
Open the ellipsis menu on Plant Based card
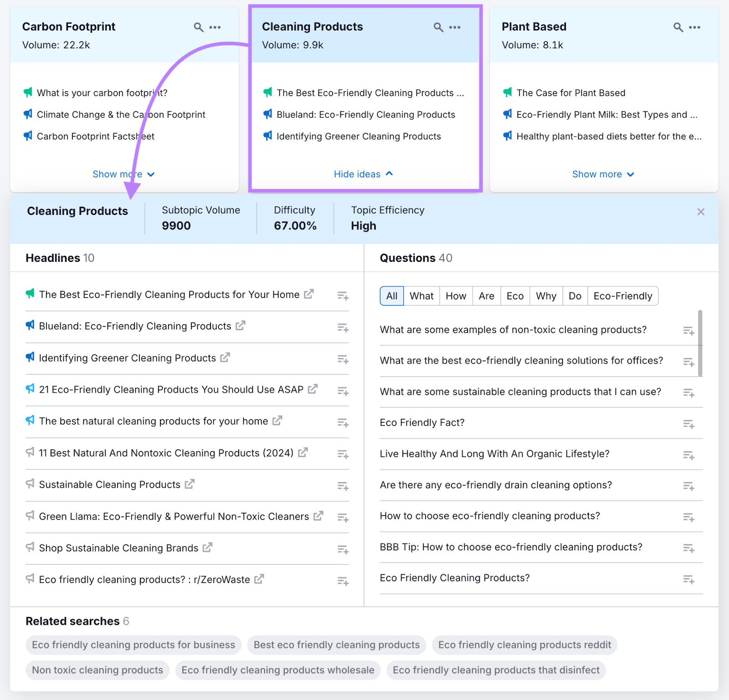pyautogui.click(x=694, y=27)
